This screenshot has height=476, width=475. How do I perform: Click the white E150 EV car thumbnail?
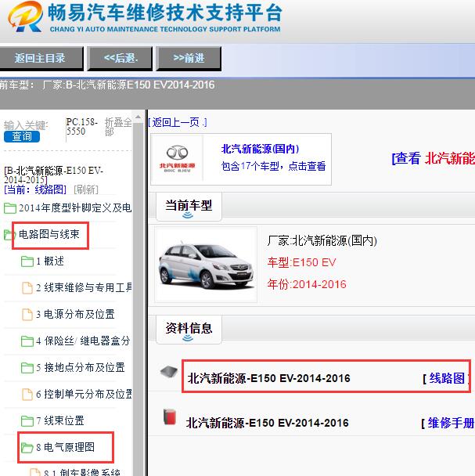[206, 265]
